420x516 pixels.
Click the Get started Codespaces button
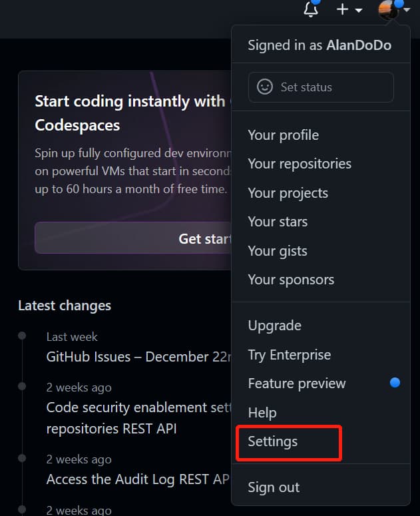tap(133, 238)
